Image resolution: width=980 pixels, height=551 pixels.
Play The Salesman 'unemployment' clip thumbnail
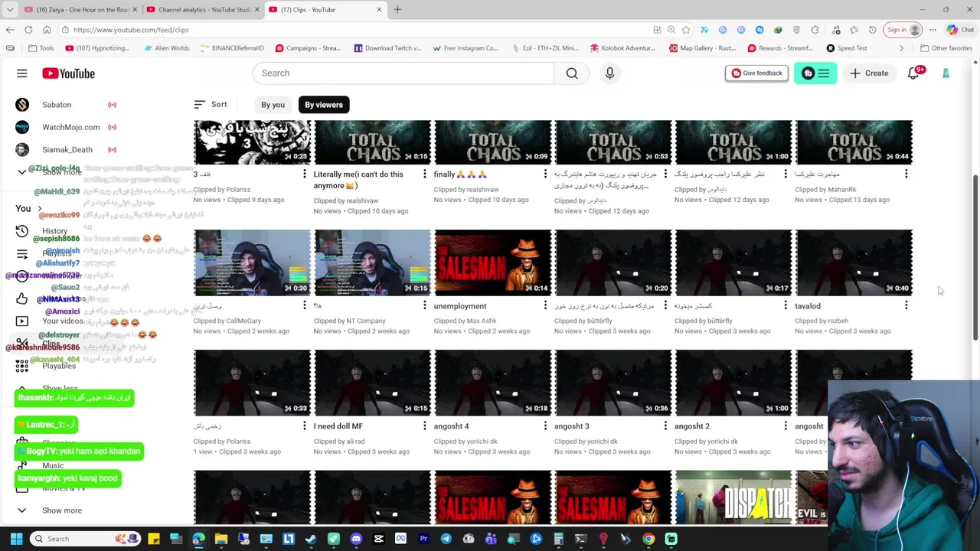click(x=492, y=262)
